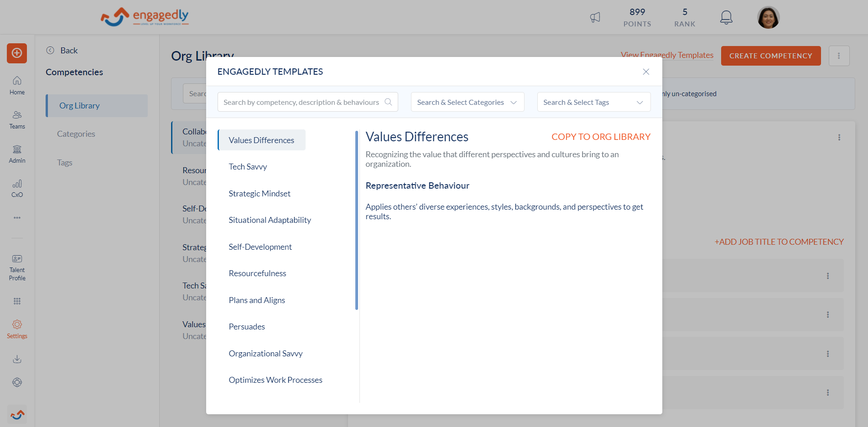Open Talent Profile in the sidebar
Viewport: 868px width, 427px height.
(x=17, y=268)
